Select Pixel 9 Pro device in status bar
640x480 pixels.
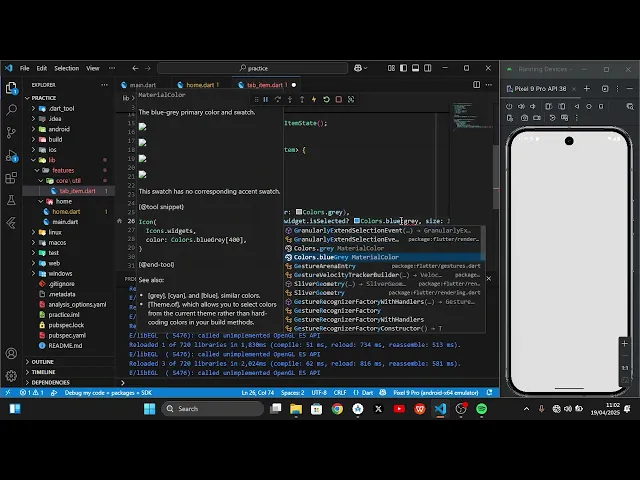pos(436,393)
